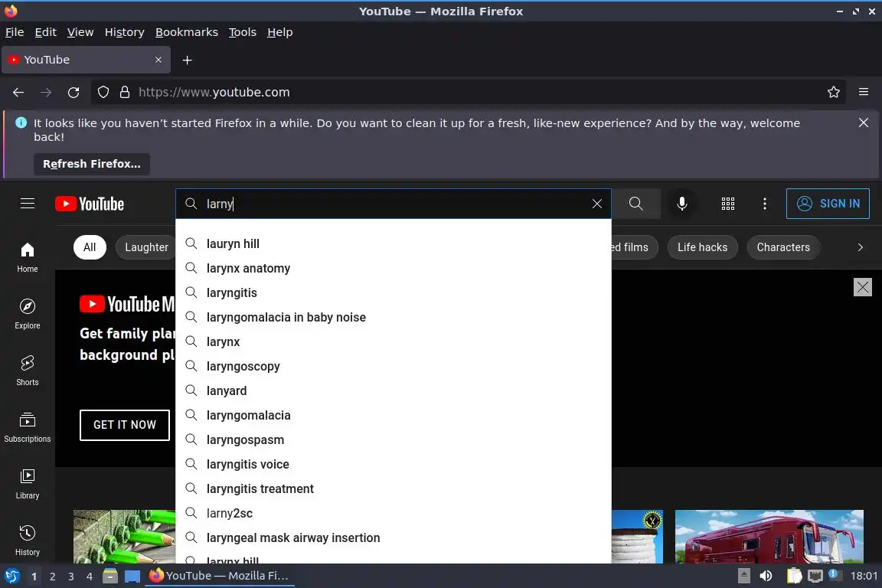Open file manager from taskbar
This screenshot has height=588, width=882.
[x=110, y=576]
